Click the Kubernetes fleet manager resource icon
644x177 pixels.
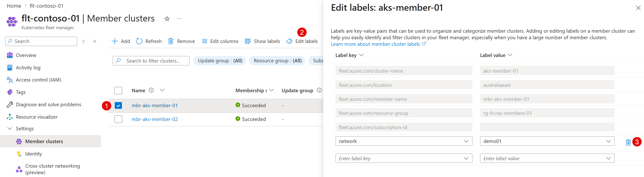click(x=12, y=21)
